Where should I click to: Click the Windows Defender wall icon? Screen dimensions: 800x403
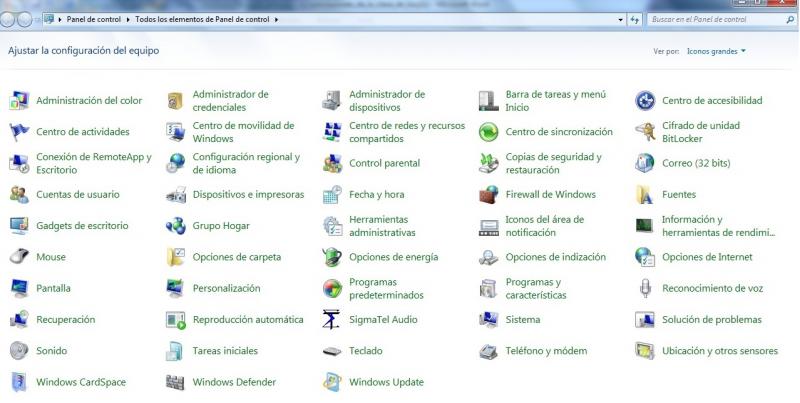pyautogui.click(x=176, y=382)
